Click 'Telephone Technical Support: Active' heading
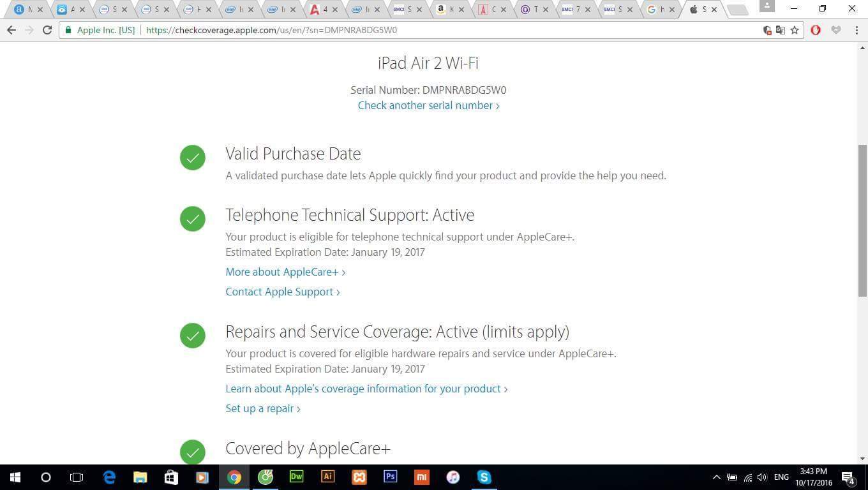 point(350,215)
